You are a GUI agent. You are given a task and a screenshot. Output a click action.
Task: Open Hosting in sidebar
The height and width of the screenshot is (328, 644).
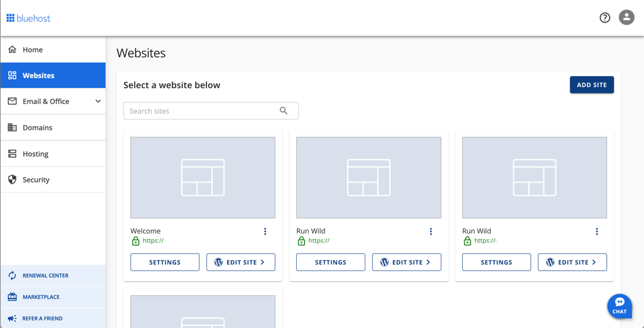(x=53, y=154)
